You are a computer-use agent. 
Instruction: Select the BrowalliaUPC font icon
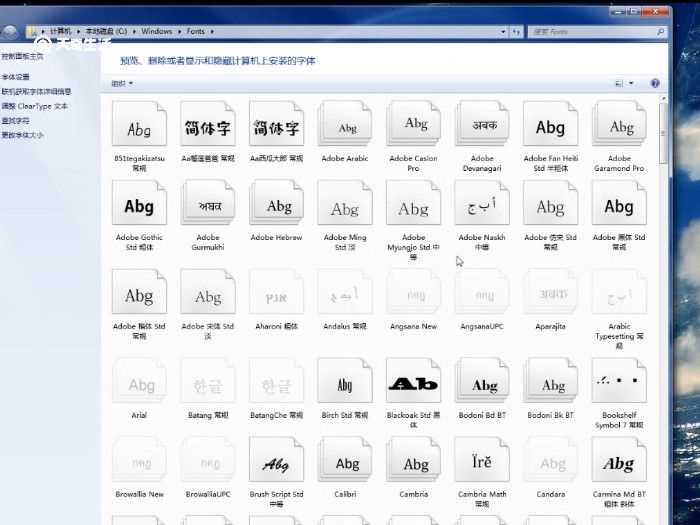208,460
